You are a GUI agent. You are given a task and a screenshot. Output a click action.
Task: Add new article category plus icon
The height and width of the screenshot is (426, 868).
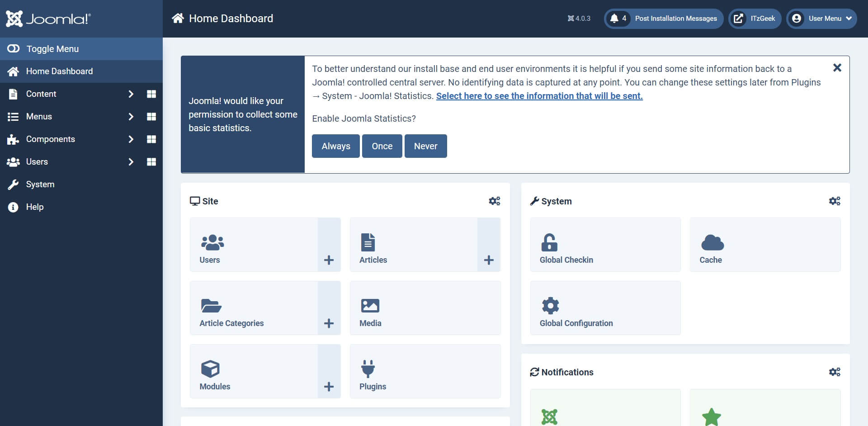click(329, 323)
